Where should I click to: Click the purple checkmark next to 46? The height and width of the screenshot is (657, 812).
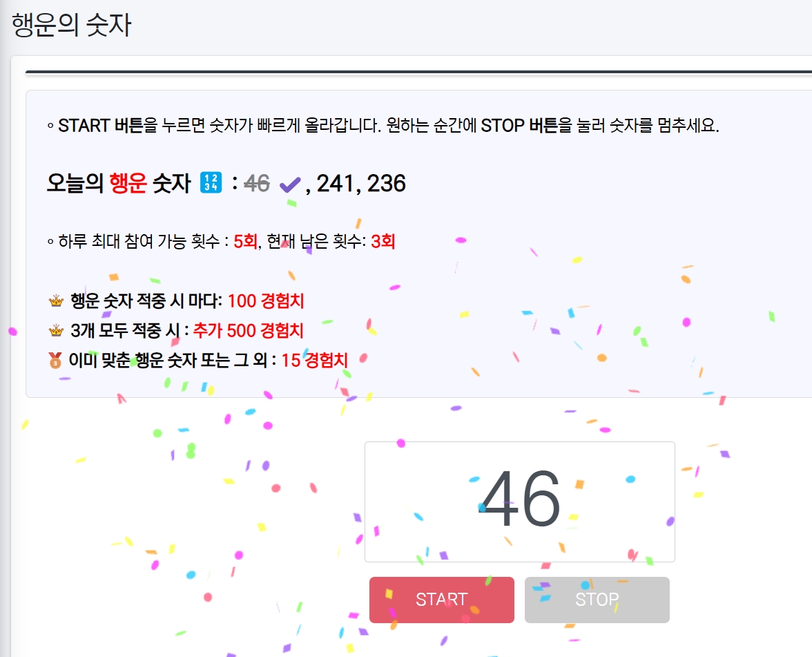289,184
